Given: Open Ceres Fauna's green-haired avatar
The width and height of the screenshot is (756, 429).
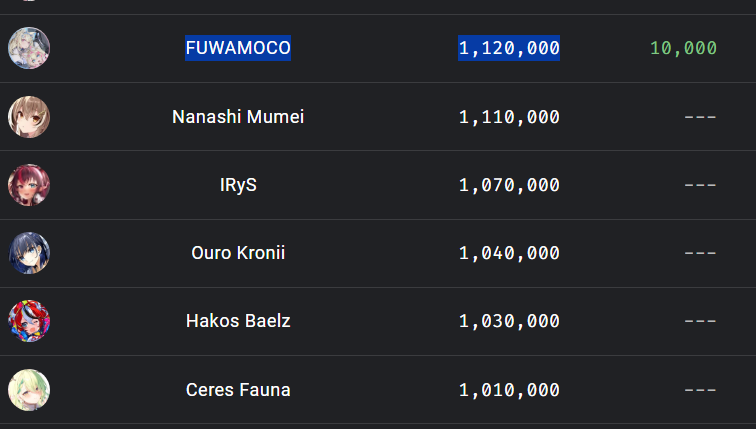Looking at the screenshot, I should pos(29,390).
